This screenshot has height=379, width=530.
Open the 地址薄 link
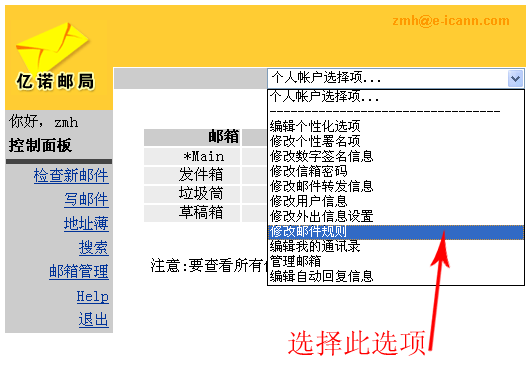tap(86, 223)
